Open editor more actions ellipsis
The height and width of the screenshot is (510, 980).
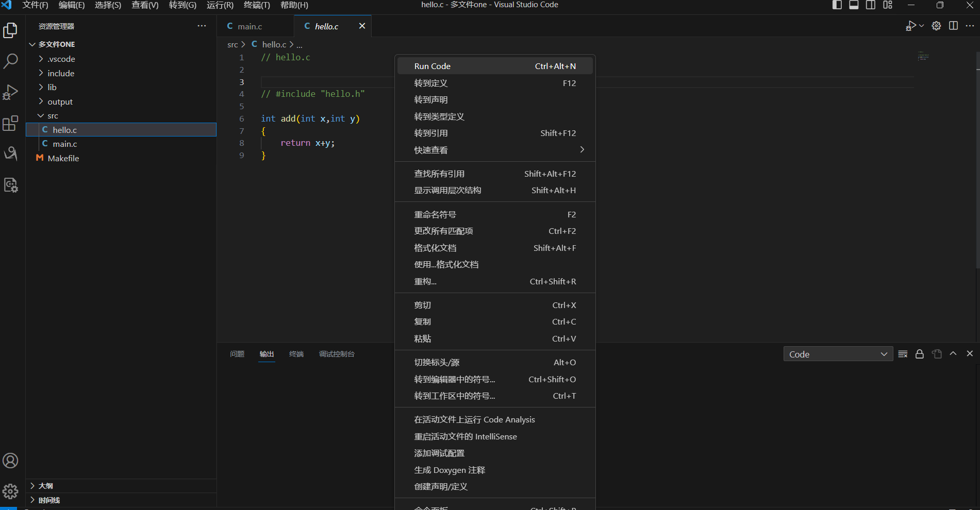[970, 26]
